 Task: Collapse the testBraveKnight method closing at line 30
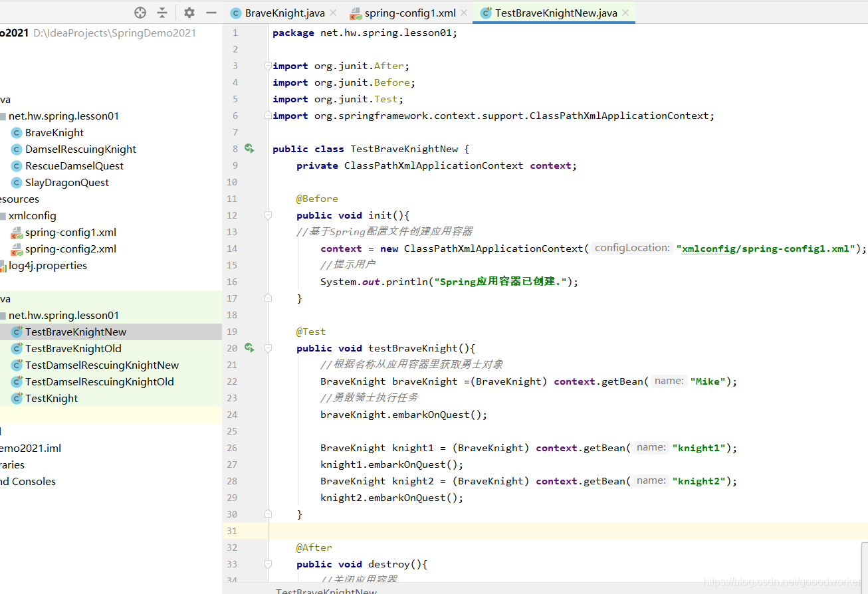pyautogui.click(x=268, y=514)
